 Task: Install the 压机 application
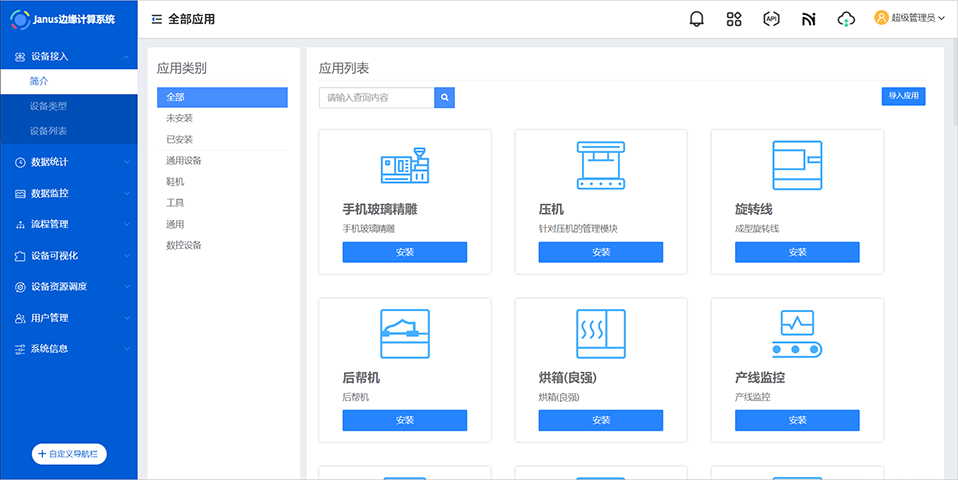point(601,252)
